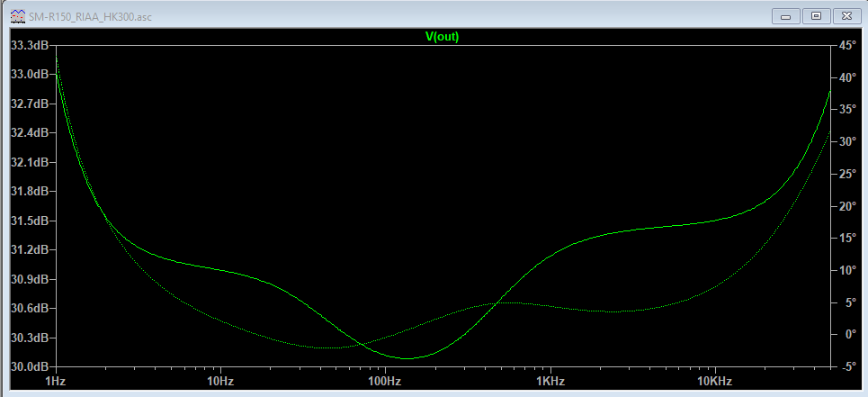Image resolution: width=868 pixels, height=397 pixels.
Task: Minimize the plot window
Action: click(x=786, y=16)
